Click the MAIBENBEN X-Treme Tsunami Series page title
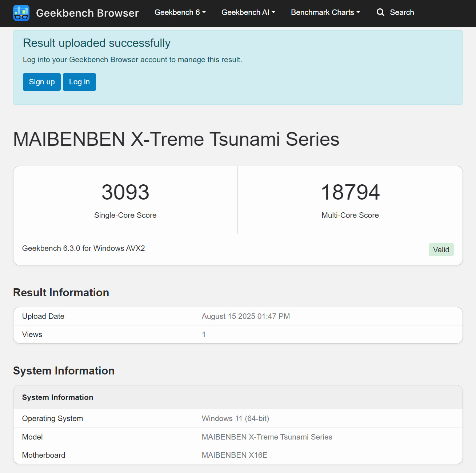This screenshot has width=476, height=473. click(x=176, y=139)
